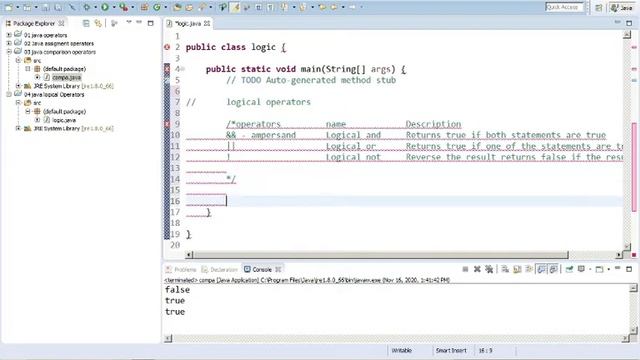Image resolution: width=640 pixels, height=360 pixels.
Task: Click the Clear Console icon
Action: pyautogui.click(x=505, y=269)
